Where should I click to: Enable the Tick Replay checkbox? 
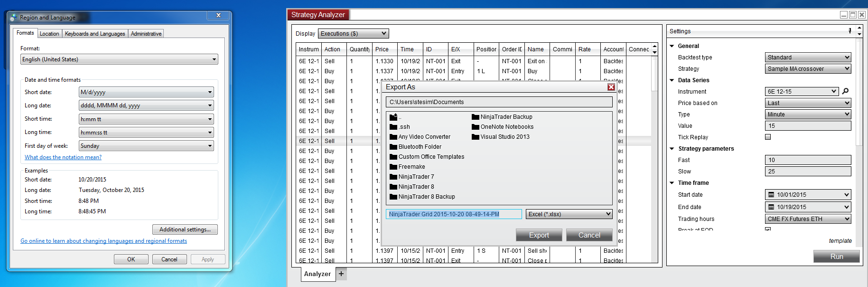tap(768, 137)
